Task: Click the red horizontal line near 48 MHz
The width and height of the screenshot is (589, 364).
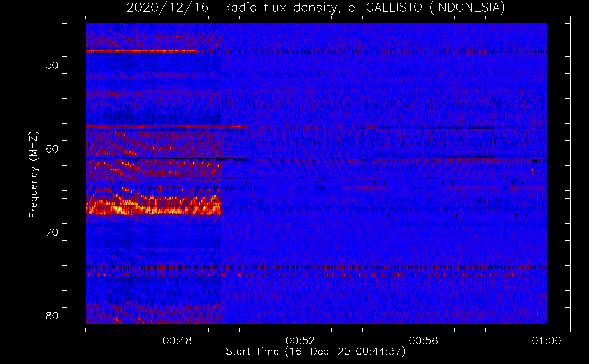Action: (141, 51)
